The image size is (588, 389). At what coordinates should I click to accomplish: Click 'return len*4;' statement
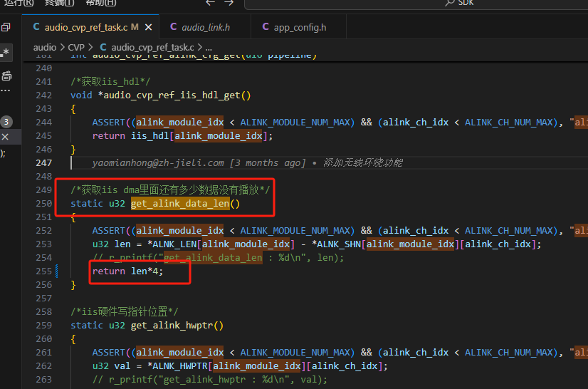tap(127, 271)
